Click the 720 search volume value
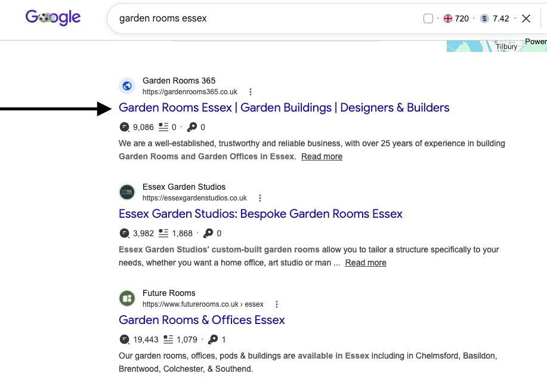547x392 pixels. [462, 18]
